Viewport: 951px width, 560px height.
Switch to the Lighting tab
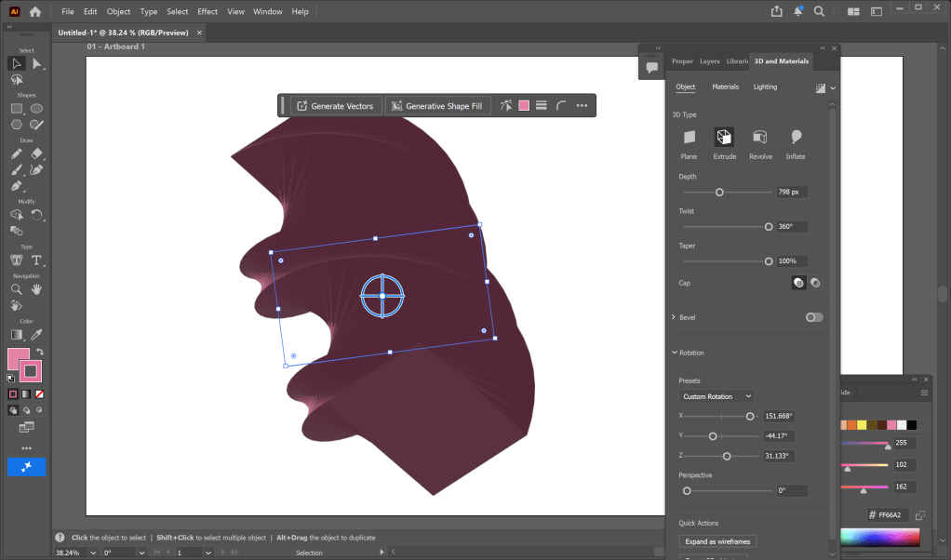pos(765,87)
